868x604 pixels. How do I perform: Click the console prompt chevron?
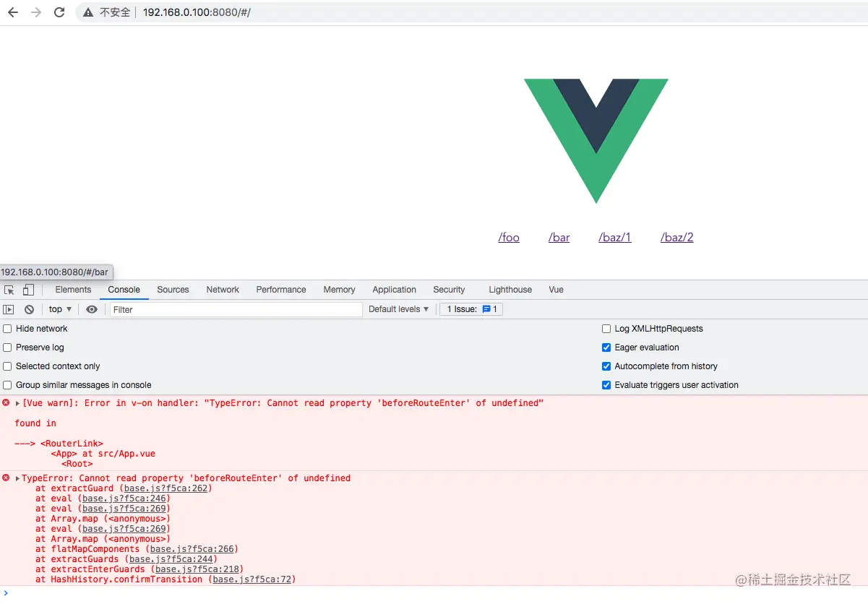[x=7, y=593]
